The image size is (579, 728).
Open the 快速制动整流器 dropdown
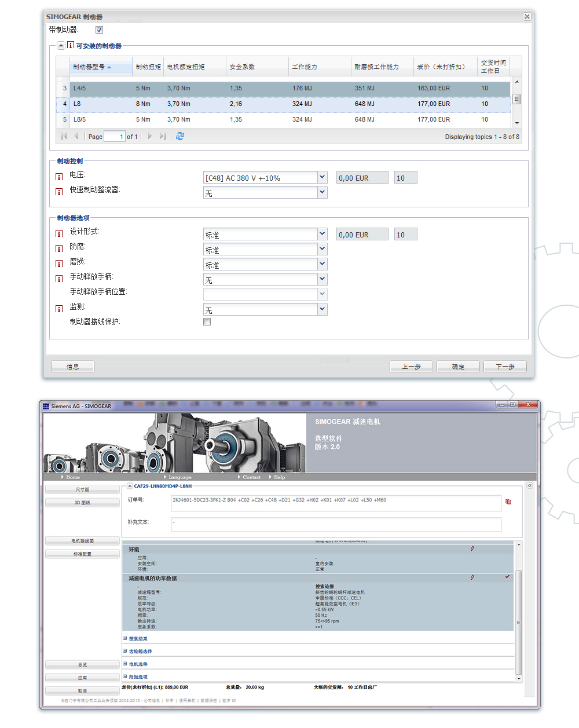tap(323, 192)
